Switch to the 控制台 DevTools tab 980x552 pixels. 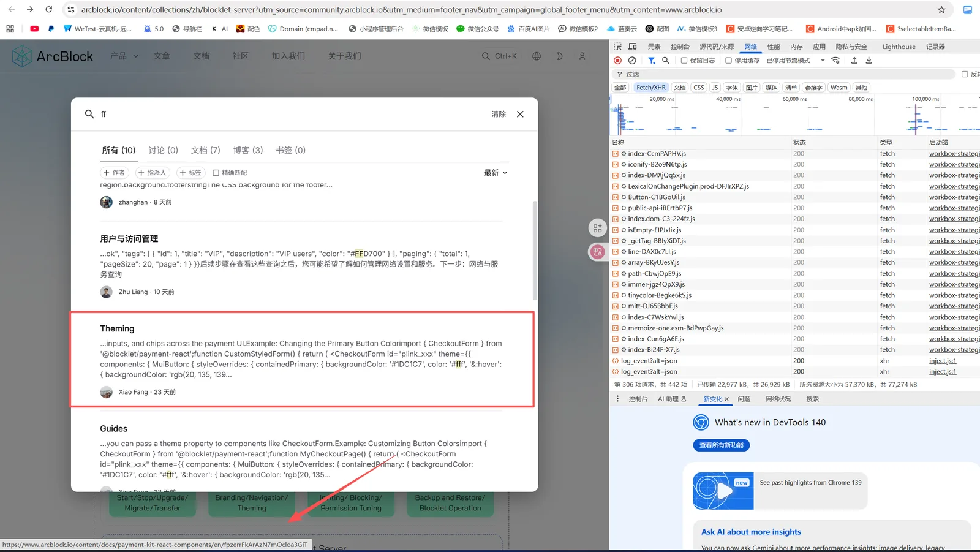(680, 47)
